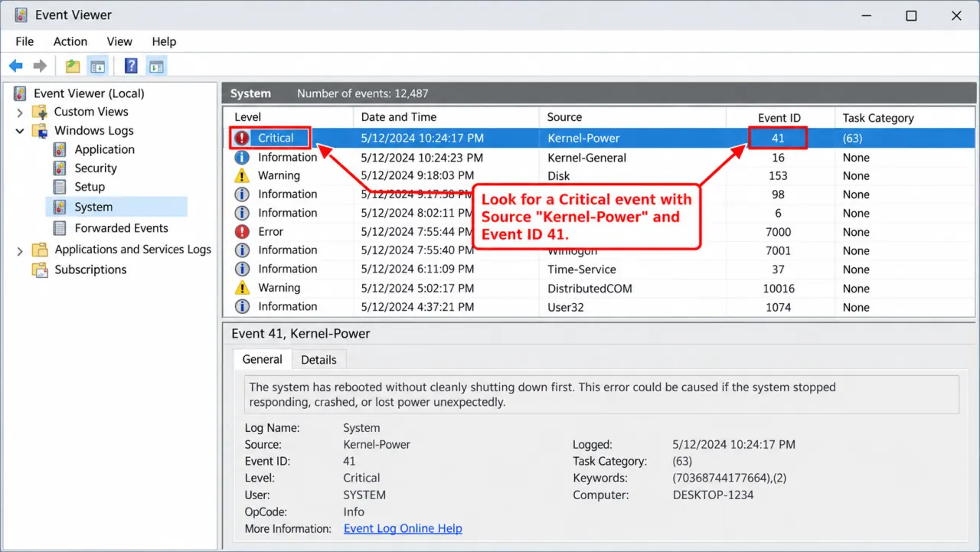Click the Error icon in the Event ID 7000 row
980x552 pixels.
click(x=242, y=232)
